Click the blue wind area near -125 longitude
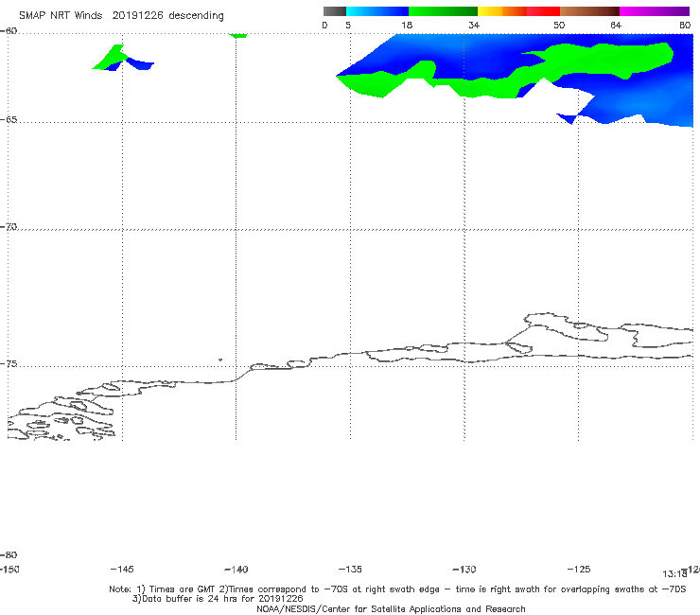 [x=625, y=98]
